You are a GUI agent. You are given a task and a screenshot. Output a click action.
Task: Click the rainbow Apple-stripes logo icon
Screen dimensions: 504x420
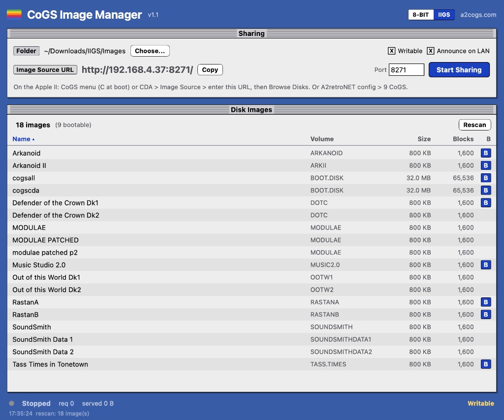click(14, 14)
